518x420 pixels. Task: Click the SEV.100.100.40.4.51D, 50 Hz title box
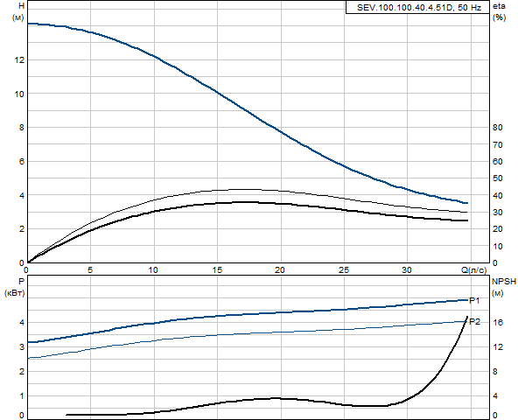[417, 7]
